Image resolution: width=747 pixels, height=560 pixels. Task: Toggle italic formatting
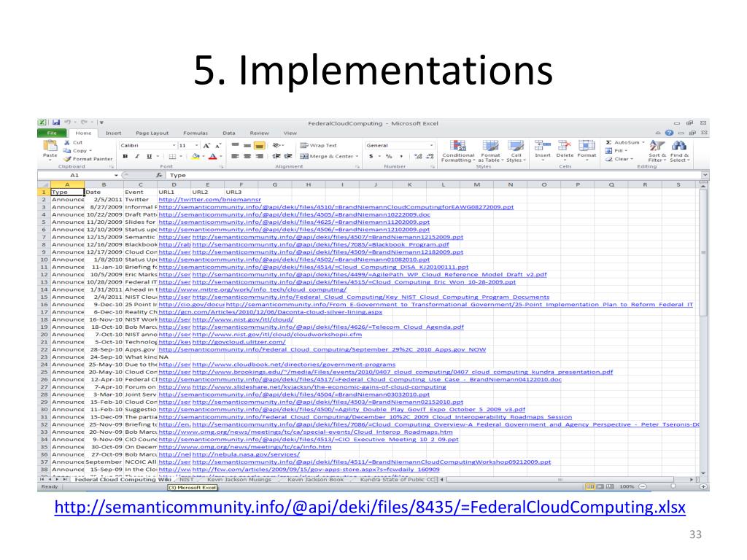137,156
